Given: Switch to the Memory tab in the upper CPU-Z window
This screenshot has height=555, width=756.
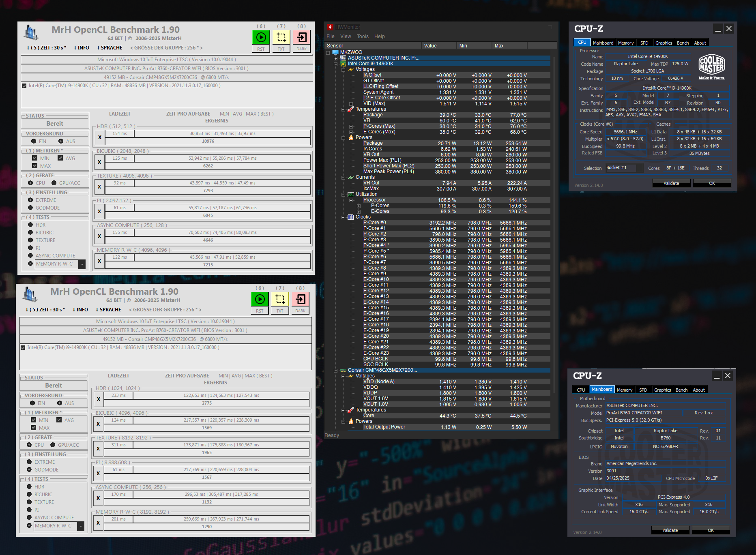Looking at the screenshot, I should 625,43.
